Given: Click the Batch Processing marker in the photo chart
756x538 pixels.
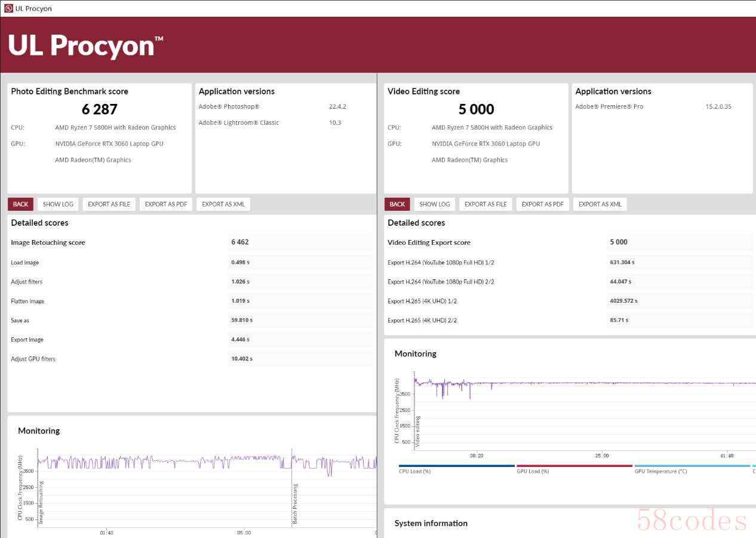Looking at the screenshot, I should [x=295, y=504].
